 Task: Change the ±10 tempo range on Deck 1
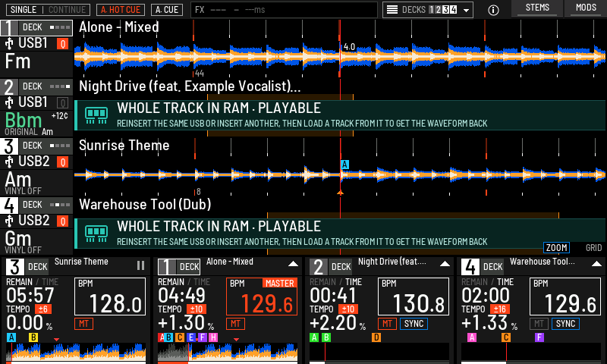[197, 309]
